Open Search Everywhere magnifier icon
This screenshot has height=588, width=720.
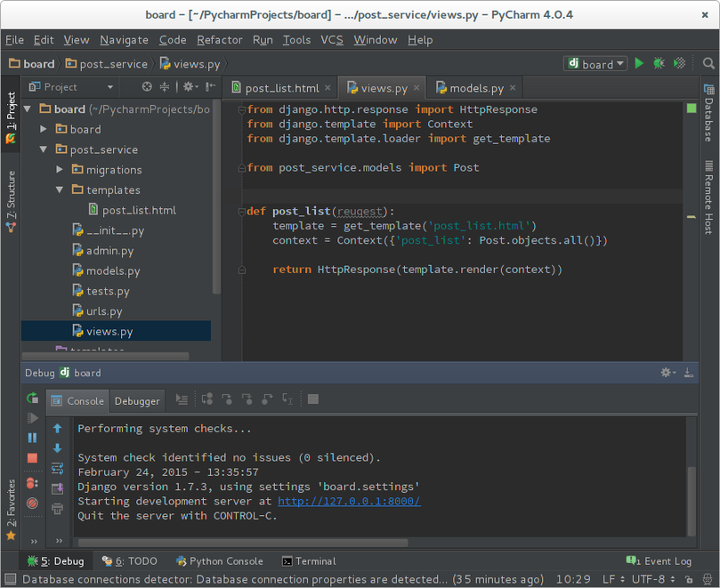(708, 63)
